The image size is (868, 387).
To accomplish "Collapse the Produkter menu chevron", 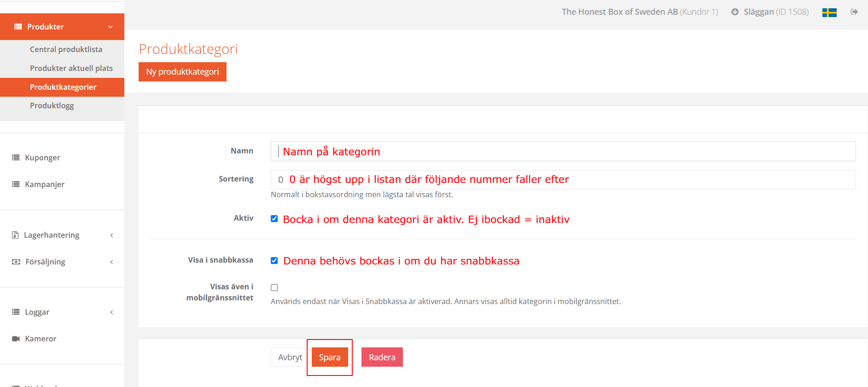I will point(111,27).
